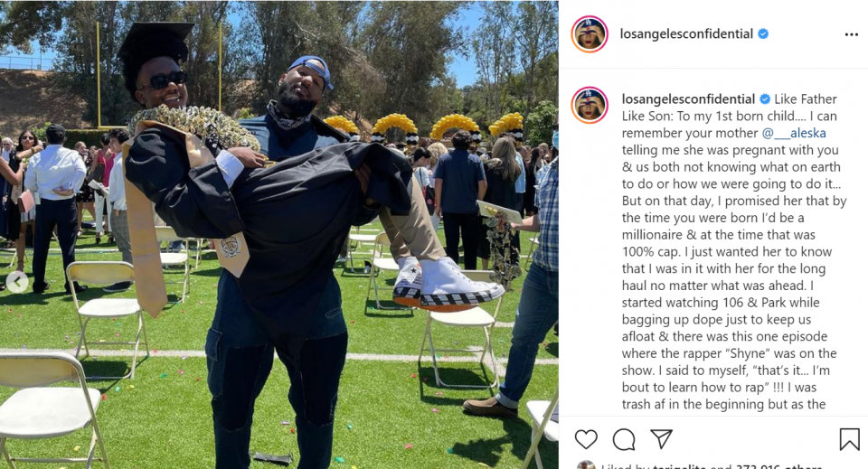Open the @___aleska mention link

point(794,133)
